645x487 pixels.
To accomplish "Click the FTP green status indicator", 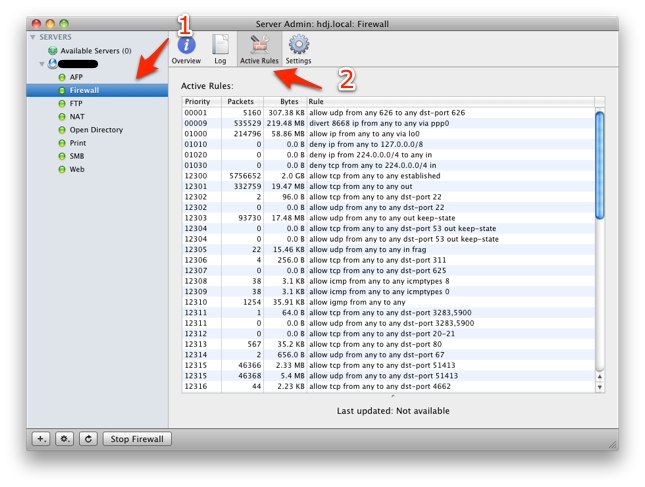I will (62, 104).
